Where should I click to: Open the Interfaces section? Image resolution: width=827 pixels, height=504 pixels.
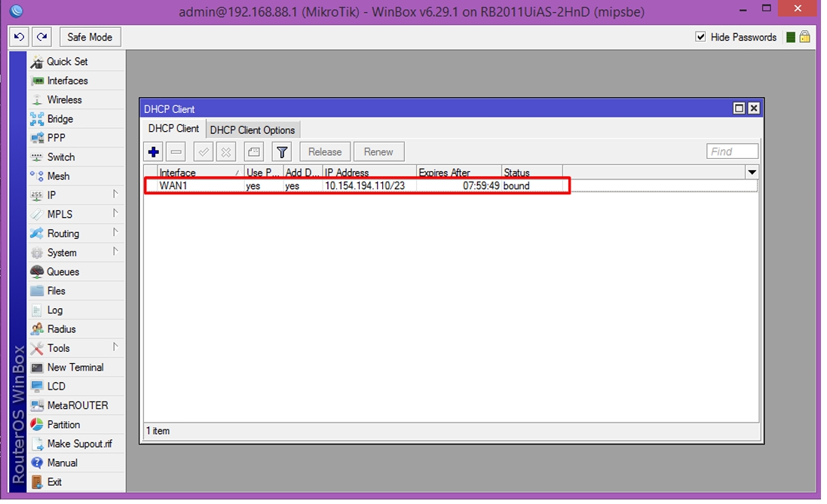point(76,81)
